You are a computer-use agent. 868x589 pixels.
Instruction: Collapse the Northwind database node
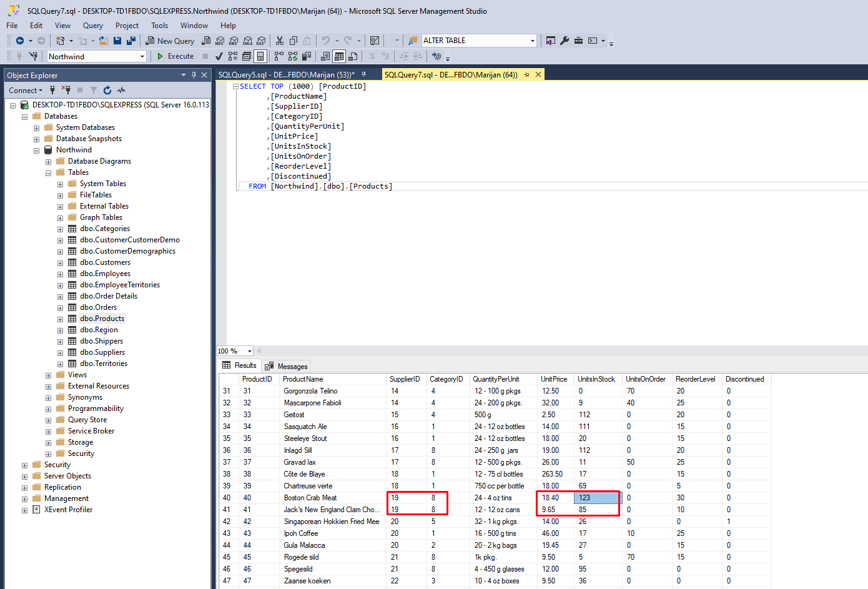pyautogui.click(x=36, y=151)
